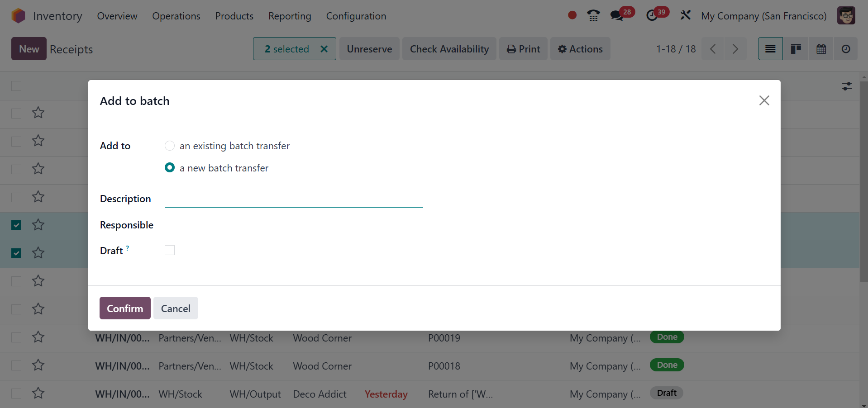Screen dimensions: 868x408
Task: Open the receipt with source P00019
Action: 444,338
